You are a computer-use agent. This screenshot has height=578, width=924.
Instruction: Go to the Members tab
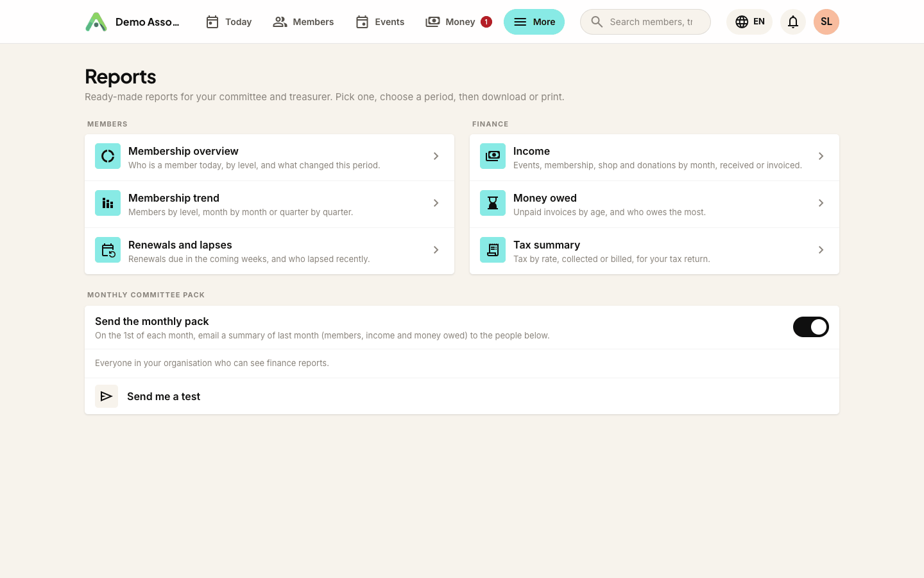[x=303, y=22]
